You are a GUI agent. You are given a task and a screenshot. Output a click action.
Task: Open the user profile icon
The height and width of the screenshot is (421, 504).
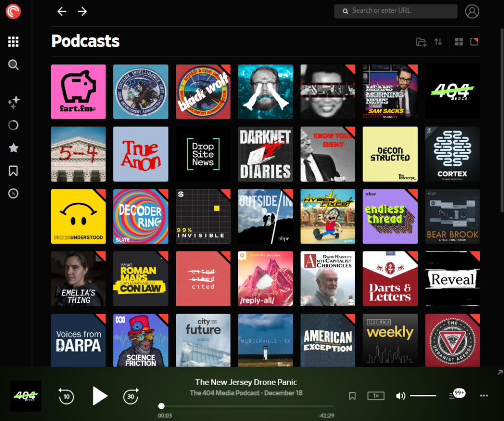coord(472,11)
